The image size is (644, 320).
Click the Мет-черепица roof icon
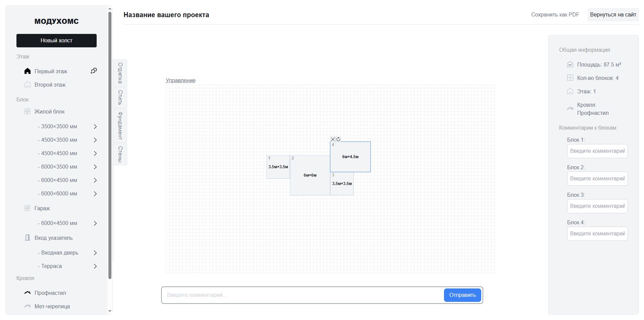point(28,306)
